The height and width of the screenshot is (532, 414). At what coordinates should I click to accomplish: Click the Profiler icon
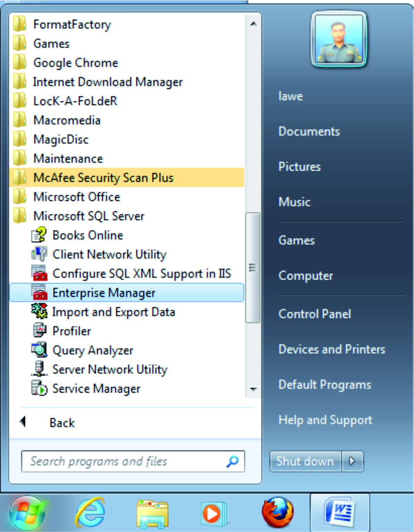tap(39, 330)
